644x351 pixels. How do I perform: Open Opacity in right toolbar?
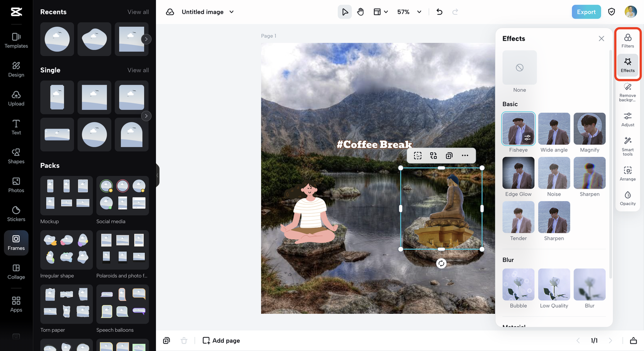[x=627, y=199]
